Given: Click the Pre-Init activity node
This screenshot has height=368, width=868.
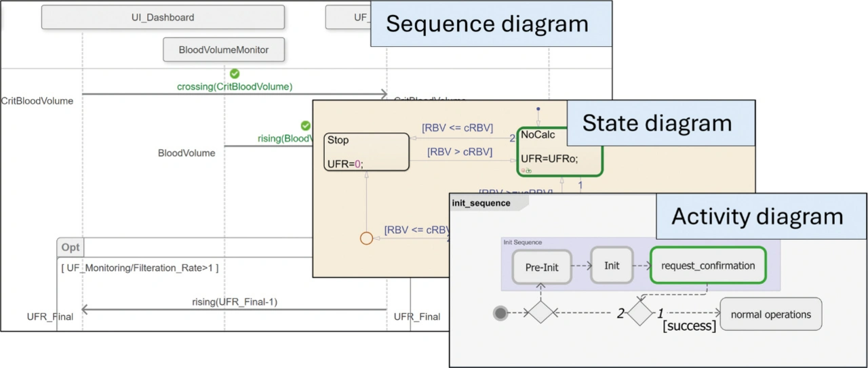Looking at the screenshot, I should point(542,267).
